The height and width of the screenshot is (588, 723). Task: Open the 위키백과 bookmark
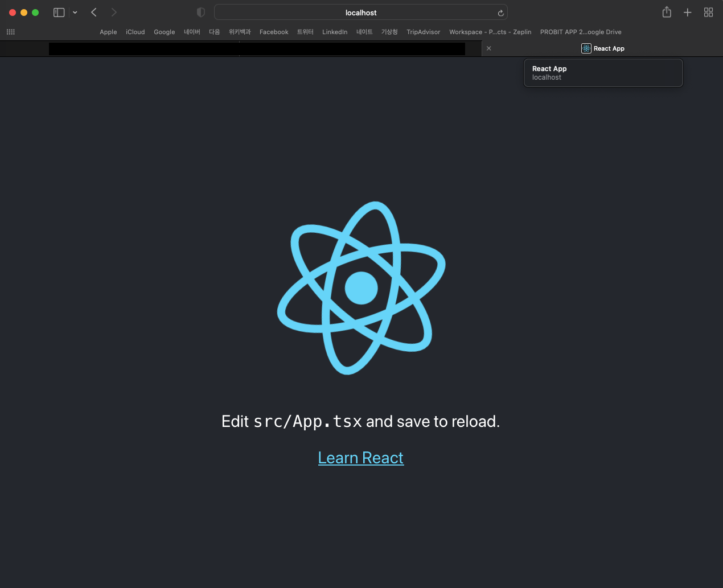240,32
